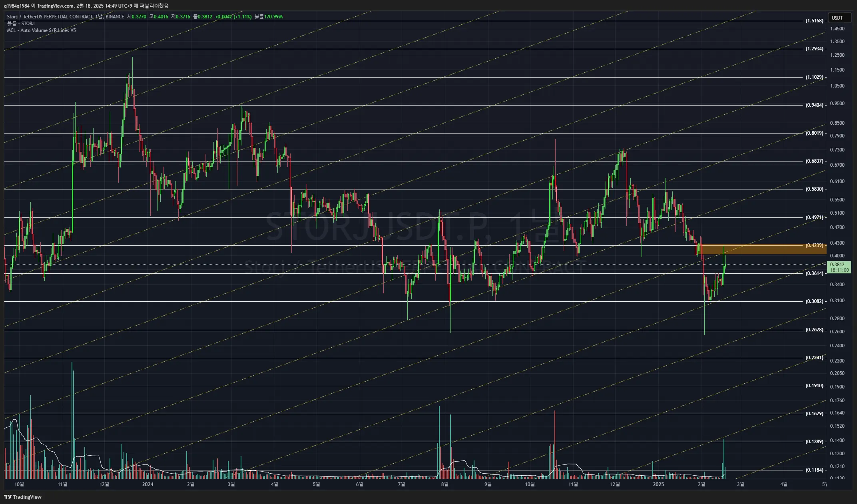The image size is (857, 504).
Task: Click the (0.1184) level label
Action: 814,470
